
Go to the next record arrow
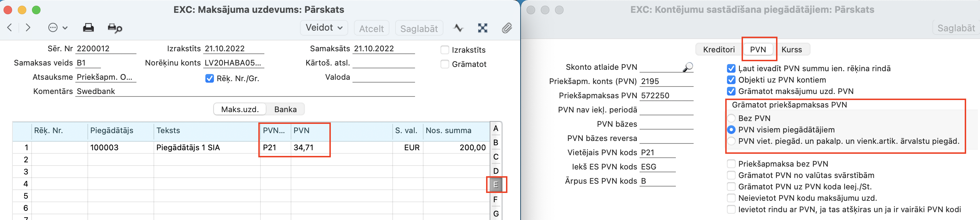click(28, 27)
